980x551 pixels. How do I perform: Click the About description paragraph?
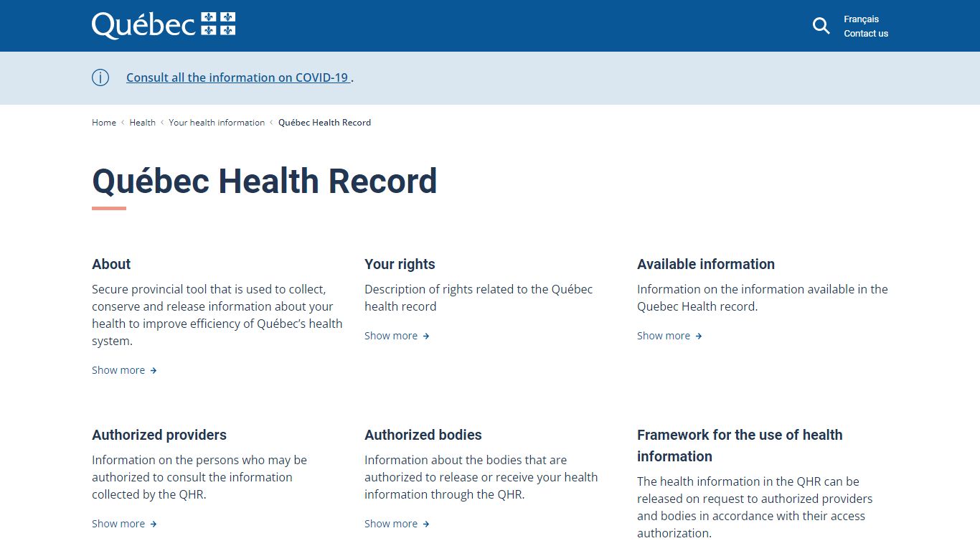pos(217,315)
